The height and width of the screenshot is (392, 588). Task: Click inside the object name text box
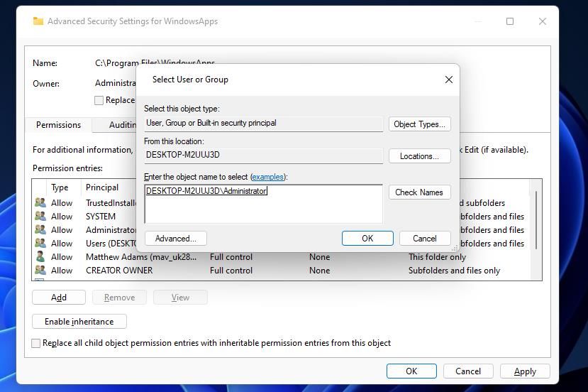[x=263, y=204]
